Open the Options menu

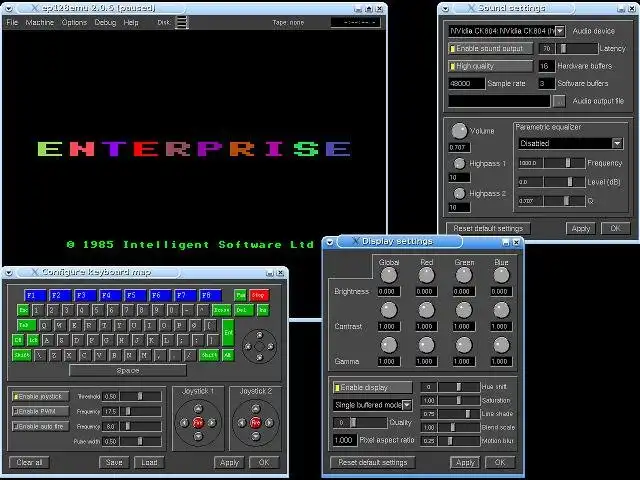pyautogui.click(x=74, y=22)
